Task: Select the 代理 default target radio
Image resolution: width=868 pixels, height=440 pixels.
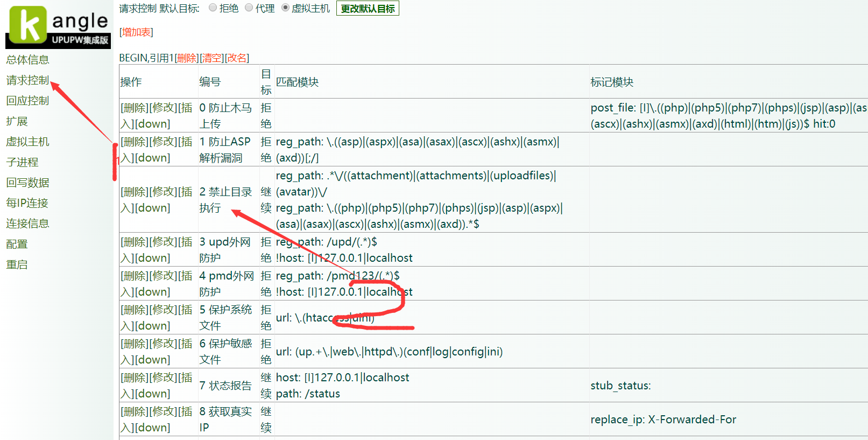Action: (249, 8)
